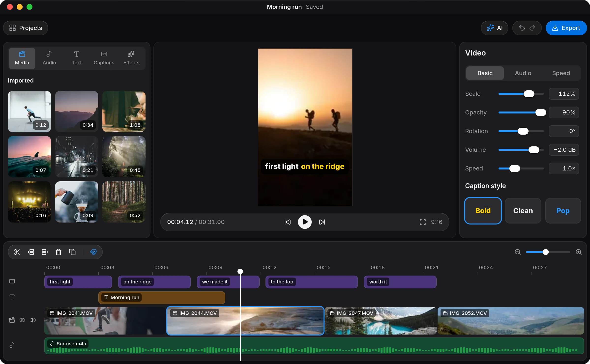Click the 9:16 aspect ratio label
This screenshot has width=590, height=364.
point(437,222)
